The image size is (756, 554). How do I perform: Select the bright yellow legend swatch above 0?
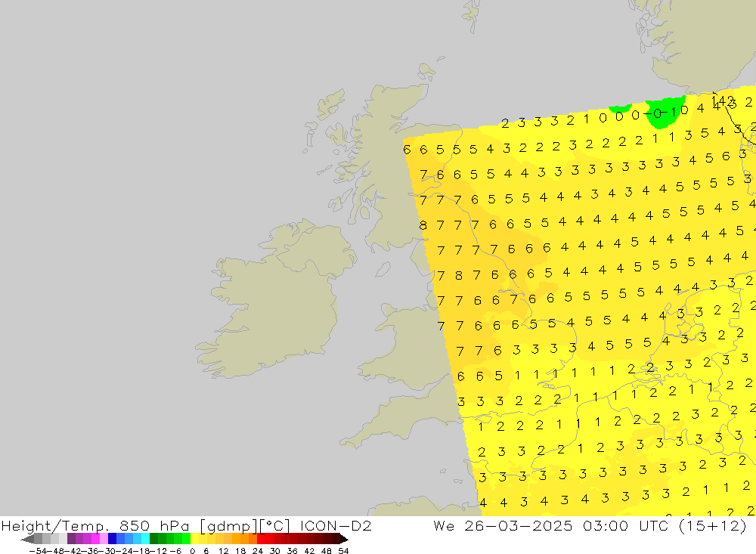point(194,539)
